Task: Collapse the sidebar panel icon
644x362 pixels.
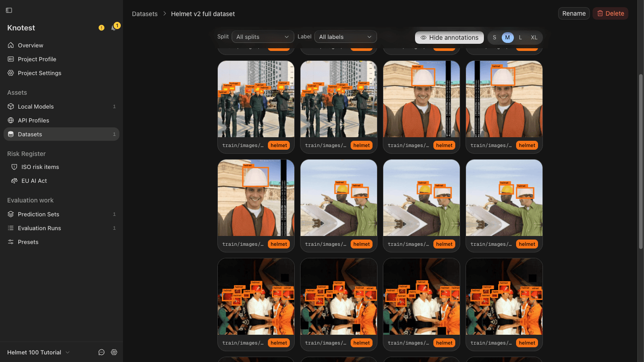Action: click(x=9, y=10)
